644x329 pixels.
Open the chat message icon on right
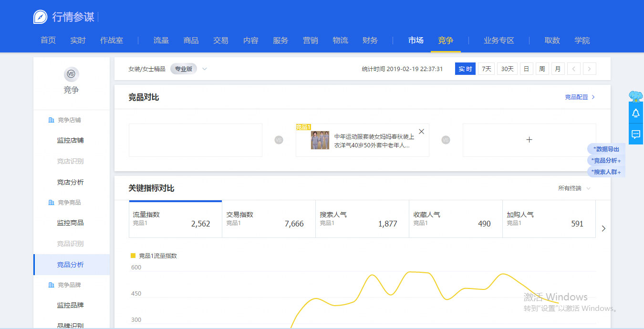pos(635,134)
